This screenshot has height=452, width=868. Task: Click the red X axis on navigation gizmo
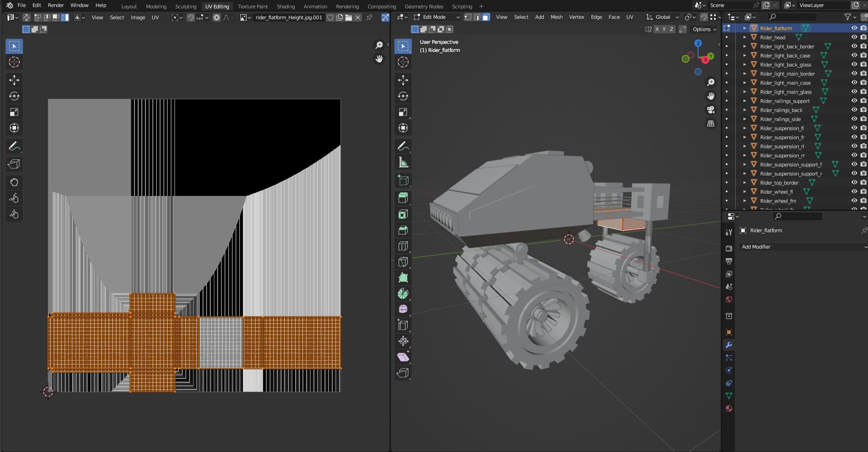click(x=705, y=60)
